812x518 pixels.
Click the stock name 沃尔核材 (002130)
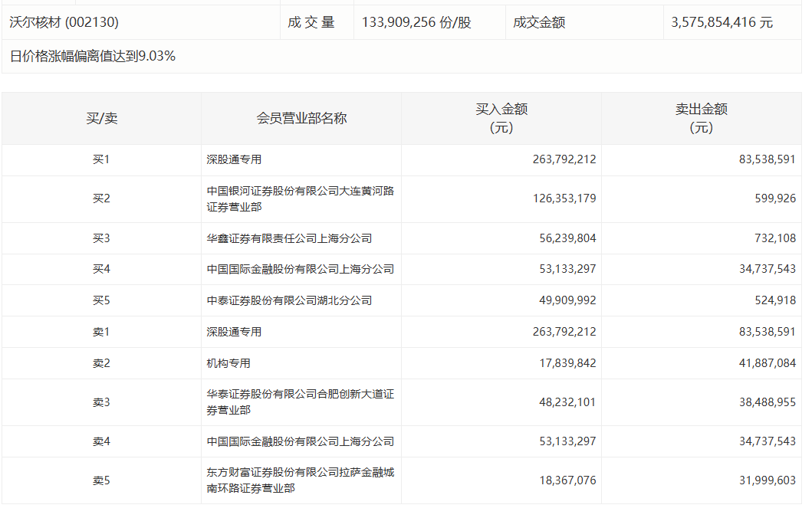tap(64, 22)
